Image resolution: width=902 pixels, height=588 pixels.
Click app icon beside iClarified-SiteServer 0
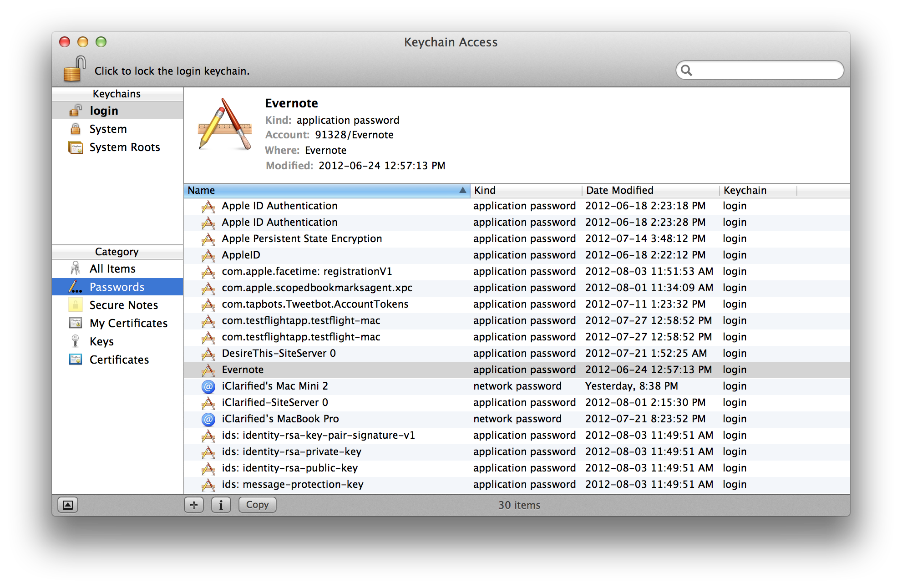tap(208, 403)
